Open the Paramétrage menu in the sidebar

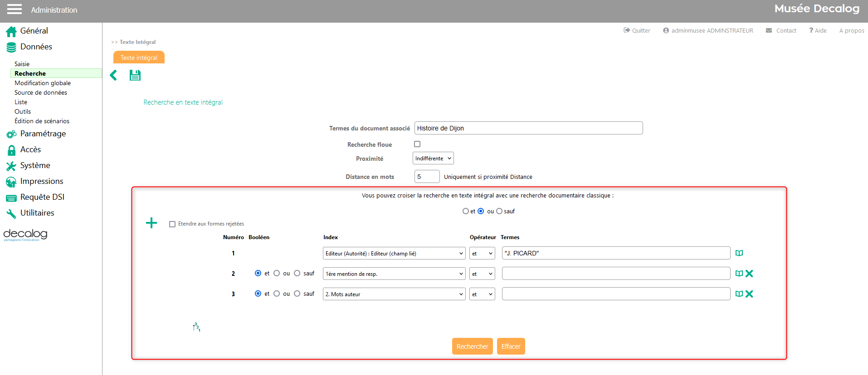[x=43, y=134]
